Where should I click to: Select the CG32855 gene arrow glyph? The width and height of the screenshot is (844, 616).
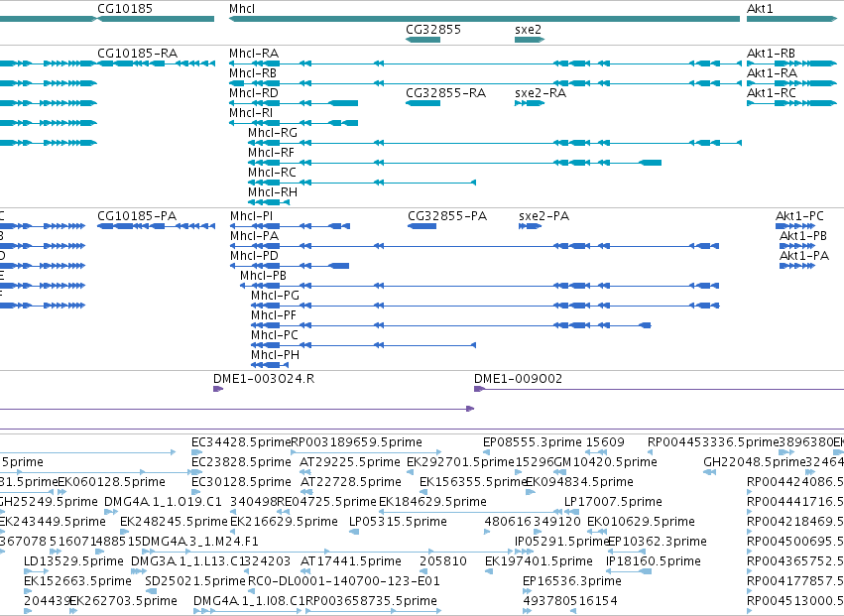(x=422, y=40)
